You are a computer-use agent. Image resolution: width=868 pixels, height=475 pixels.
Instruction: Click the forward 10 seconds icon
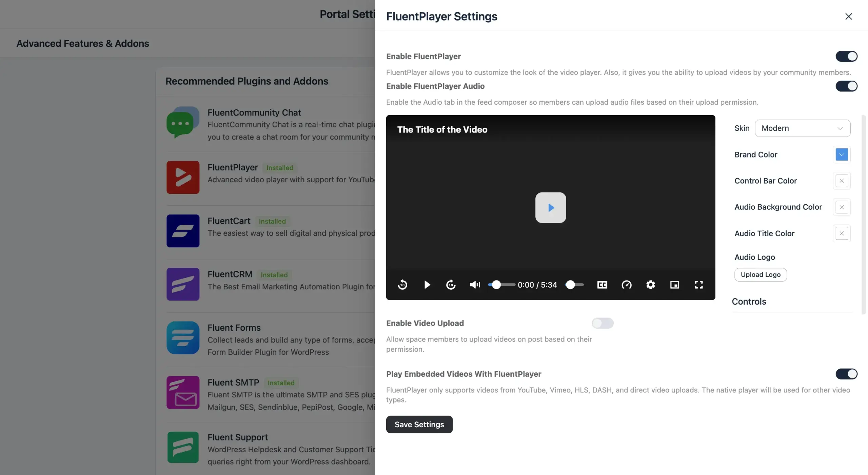click(451, 285)
